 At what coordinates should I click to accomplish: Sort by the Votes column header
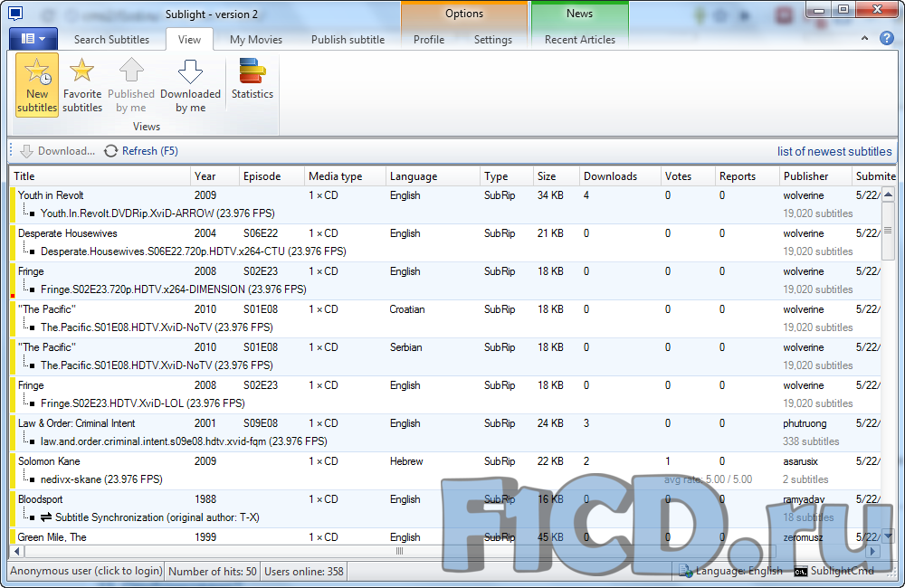pos(688,176)
